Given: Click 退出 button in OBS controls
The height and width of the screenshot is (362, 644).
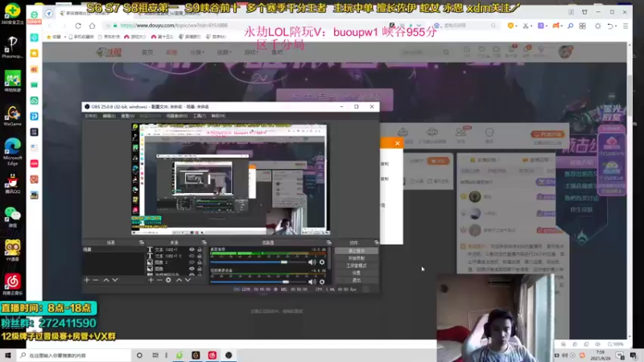Looking at the screenshot, I should tap(356, 280).
